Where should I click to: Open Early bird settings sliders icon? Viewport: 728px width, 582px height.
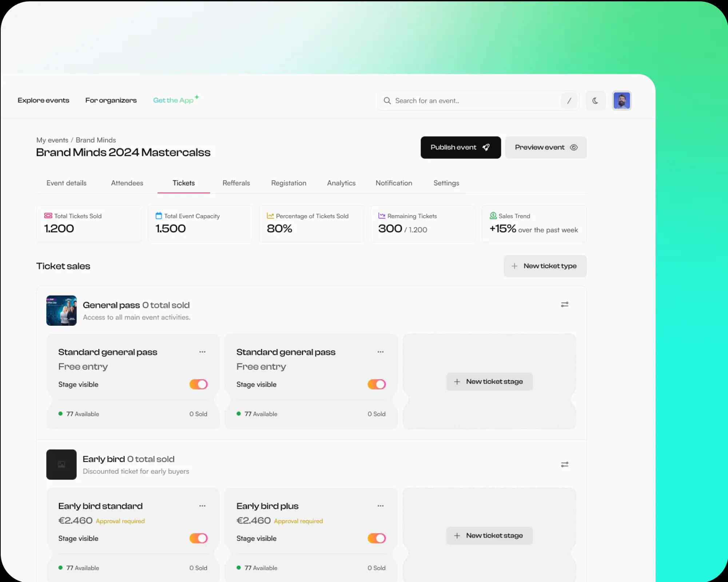tap(565, 465)
